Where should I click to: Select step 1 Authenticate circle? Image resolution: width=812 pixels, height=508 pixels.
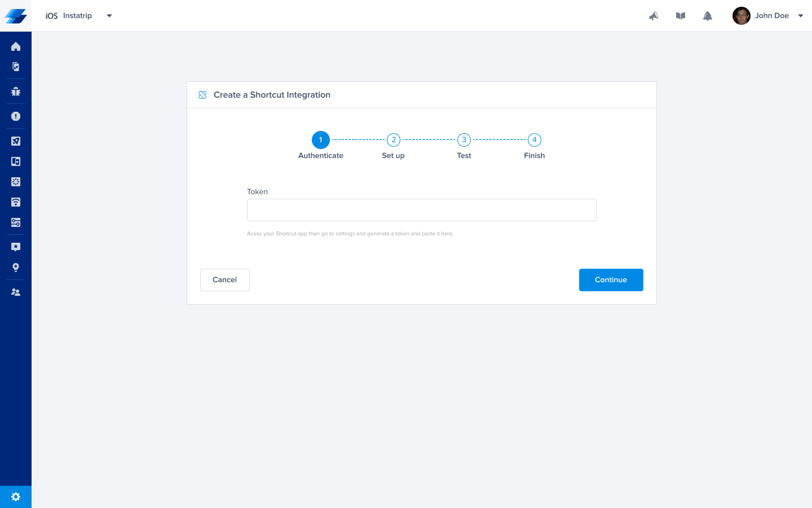[321, 140]
